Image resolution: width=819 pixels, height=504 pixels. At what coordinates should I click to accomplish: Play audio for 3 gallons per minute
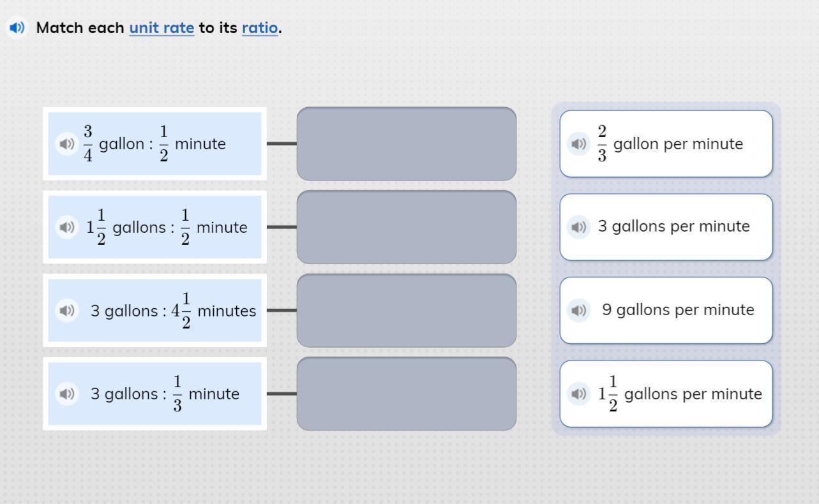click(x=578, y=226)
